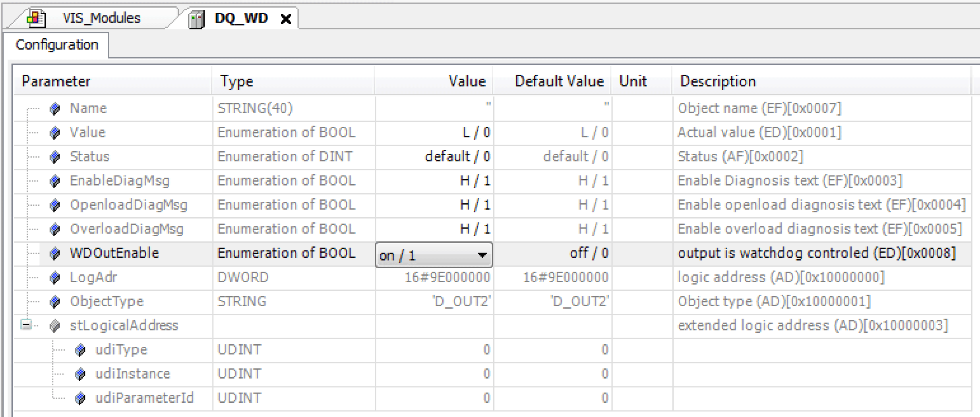
Task: Collapse the stLogicalAddress tree node
Action: [x=26, y=325]
